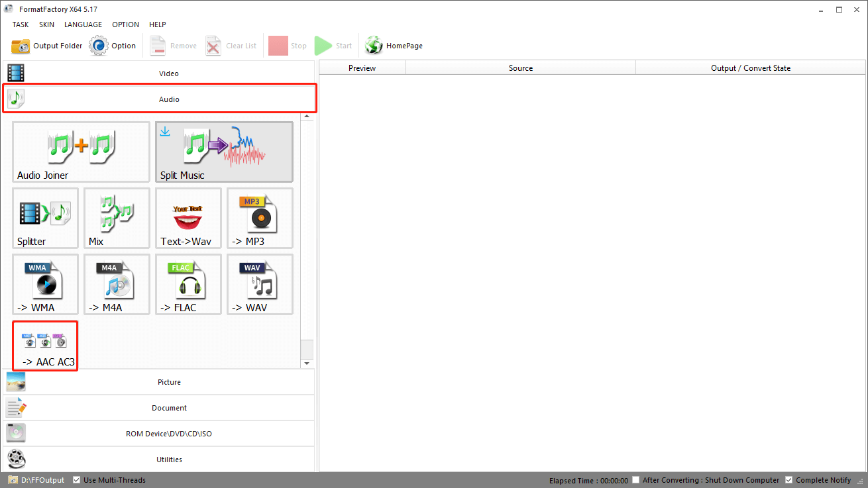Open the Splitter tool

(45, 218)
